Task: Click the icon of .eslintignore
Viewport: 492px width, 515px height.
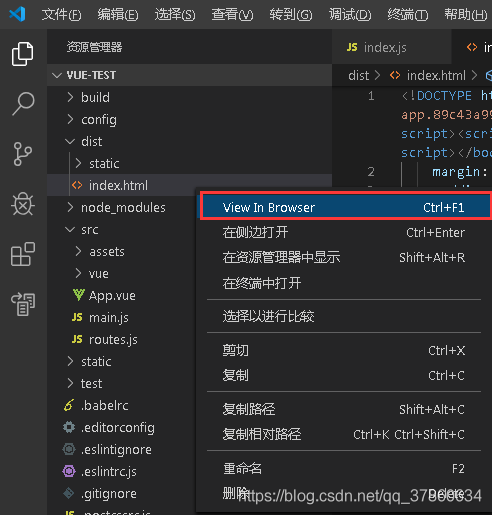Action: tap(69, 449)
